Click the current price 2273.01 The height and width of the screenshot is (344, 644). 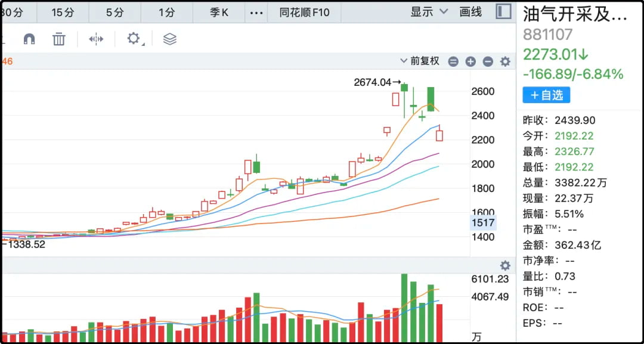(x=556, y=54)
